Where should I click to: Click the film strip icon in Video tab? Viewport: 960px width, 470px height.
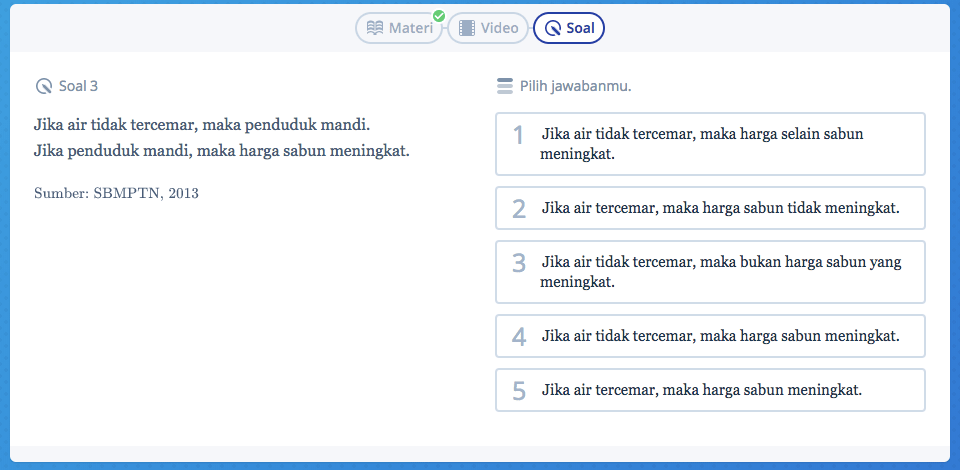click(466, 28)
